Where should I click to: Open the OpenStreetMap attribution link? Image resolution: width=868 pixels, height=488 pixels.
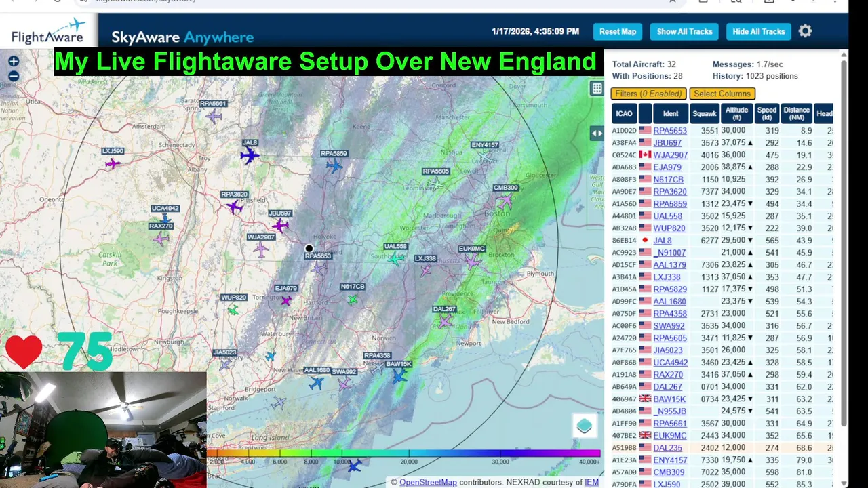point(428,482)
